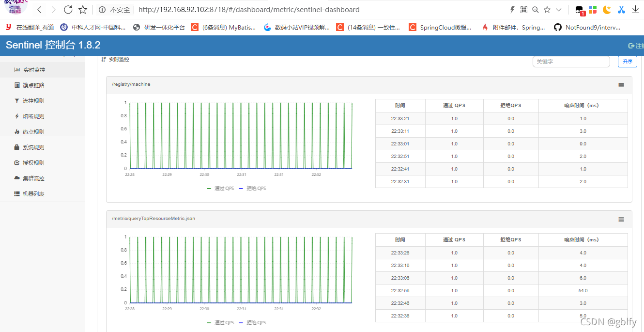
Task: Select 流控规则 in the sidebar
Action: point(43,101)
